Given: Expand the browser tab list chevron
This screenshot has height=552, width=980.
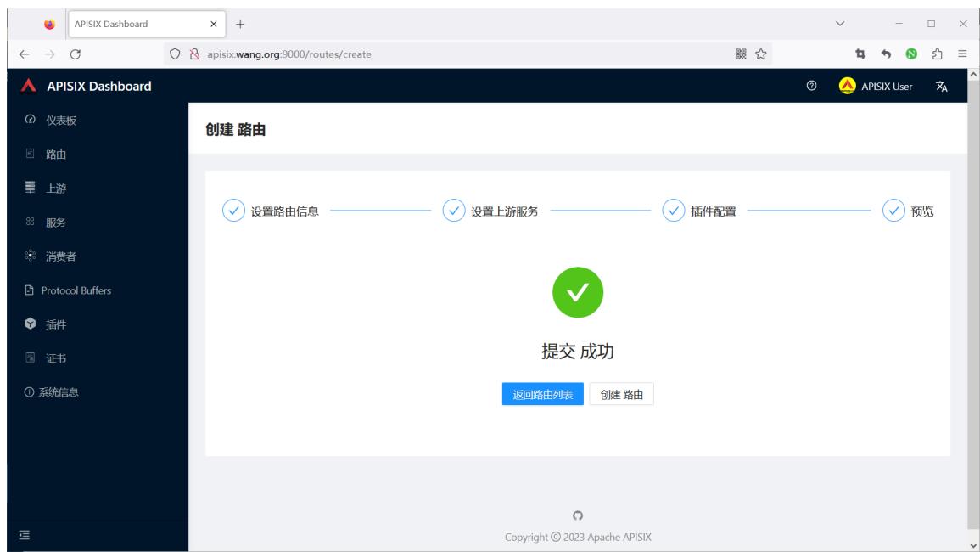Looking at the screenshot, I should (840, 24).
